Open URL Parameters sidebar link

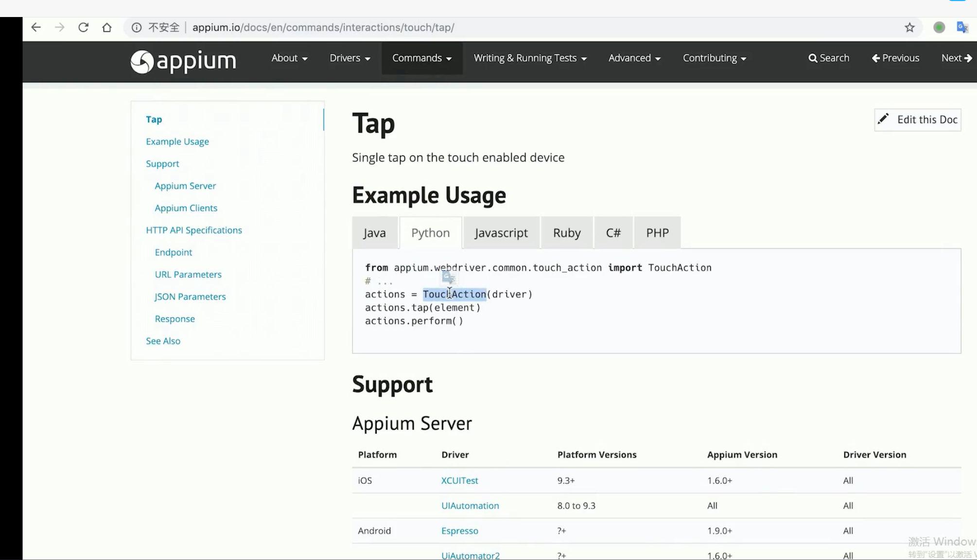(x=188, y=274)
